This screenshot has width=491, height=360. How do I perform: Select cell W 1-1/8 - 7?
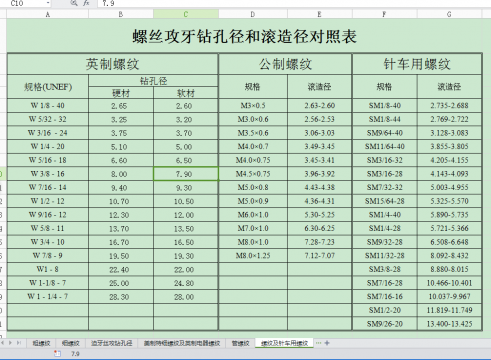[48, 283]
